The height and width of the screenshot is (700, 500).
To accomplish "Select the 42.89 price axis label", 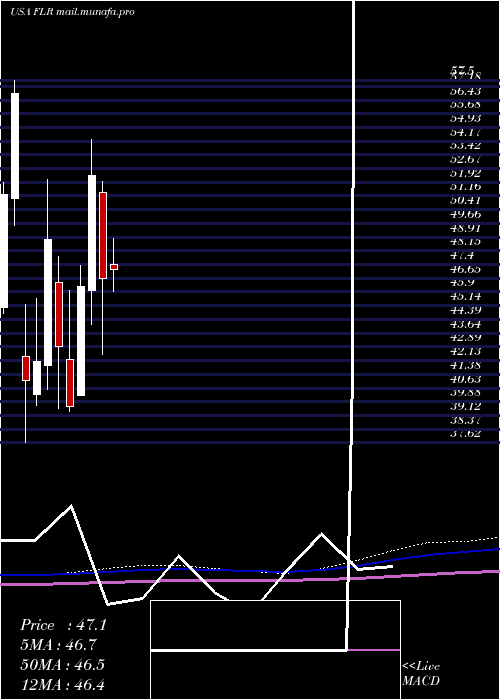I will point(465,338).
